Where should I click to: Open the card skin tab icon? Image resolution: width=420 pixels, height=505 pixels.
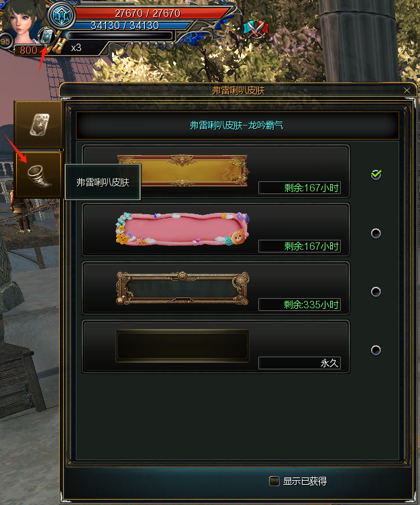pyautogui.click(x=38, y=124)
